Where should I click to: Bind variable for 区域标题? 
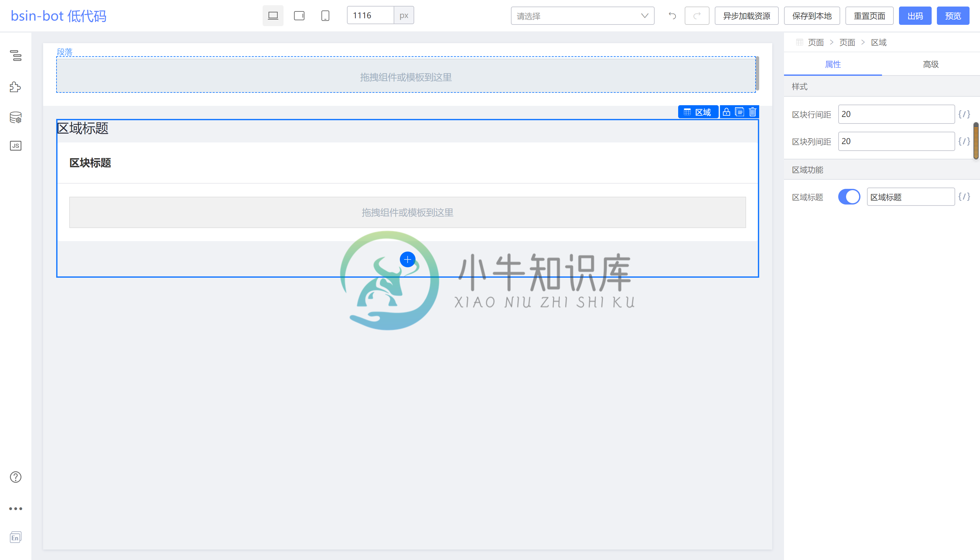964,197
